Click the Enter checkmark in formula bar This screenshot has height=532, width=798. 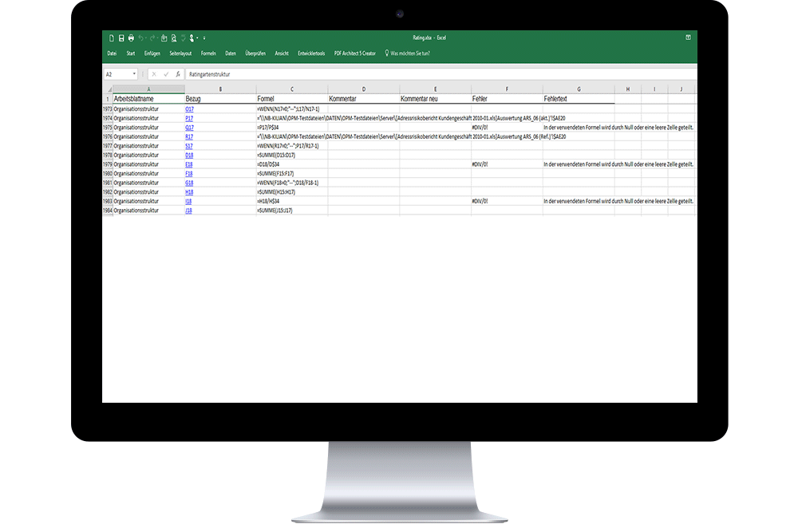[x=166, y=73]
